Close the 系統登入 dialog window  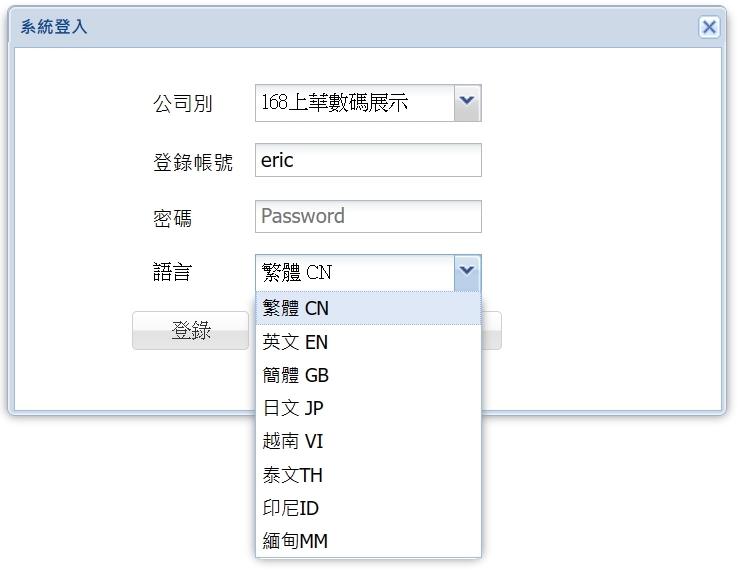[x=709, y=27]
